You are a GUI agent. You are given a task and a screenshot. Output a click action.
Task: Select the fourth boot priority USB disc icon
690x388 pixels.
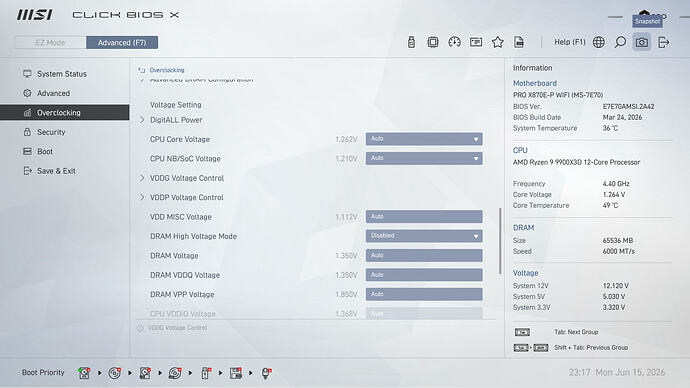175,373
